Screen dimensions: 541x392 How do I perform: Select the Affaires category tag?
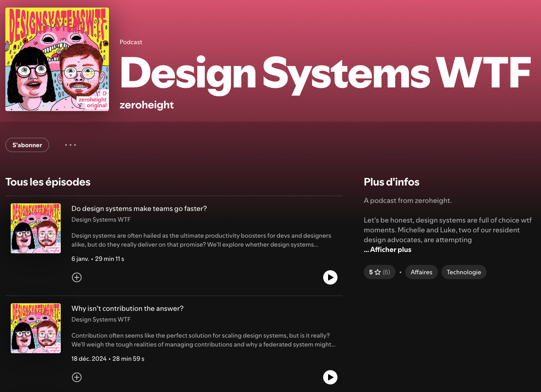(x=421, y=272)
